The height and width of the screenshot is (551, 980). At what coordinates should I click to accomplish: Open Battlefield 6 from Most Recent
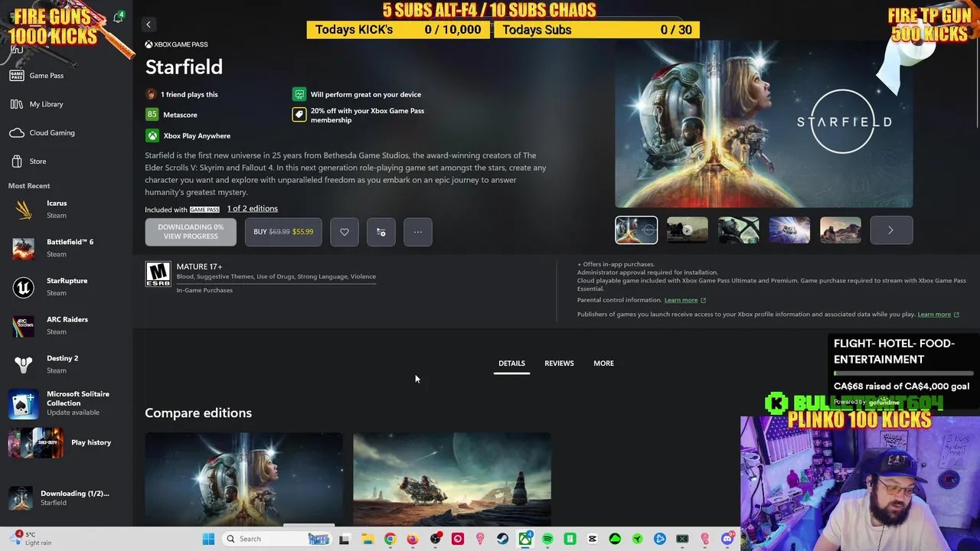coord(65,248)
